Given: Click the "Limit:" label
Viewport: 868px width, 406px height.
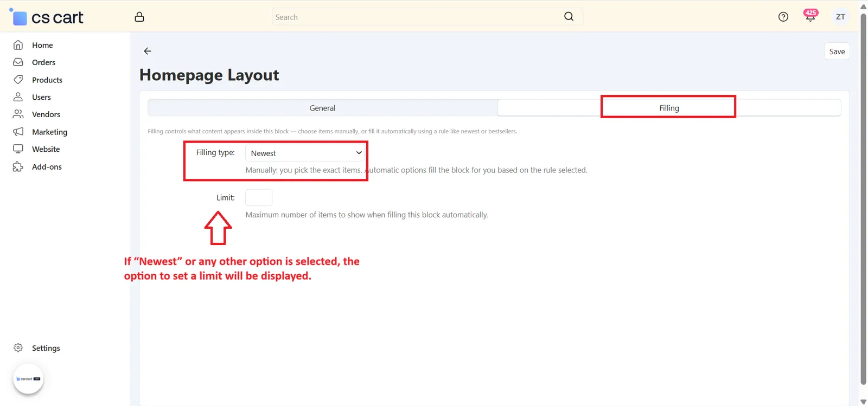Looking at the screenshot, I should tap(226, 197).
